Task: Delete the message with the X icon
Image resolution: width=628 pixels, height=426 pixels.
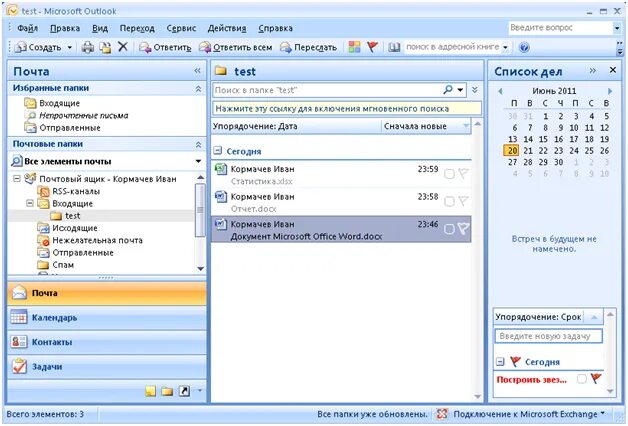Action: coord(123,47)
